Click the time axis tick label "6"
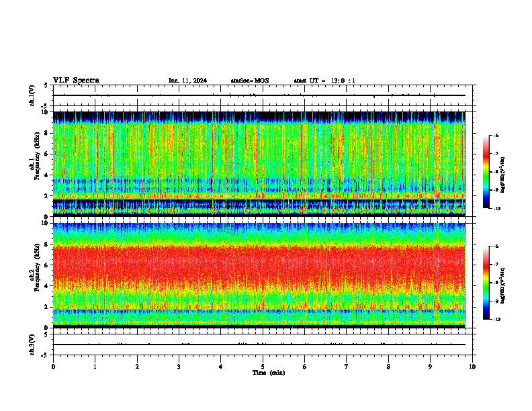The image size is (532, 411). [x=304, y=367]
